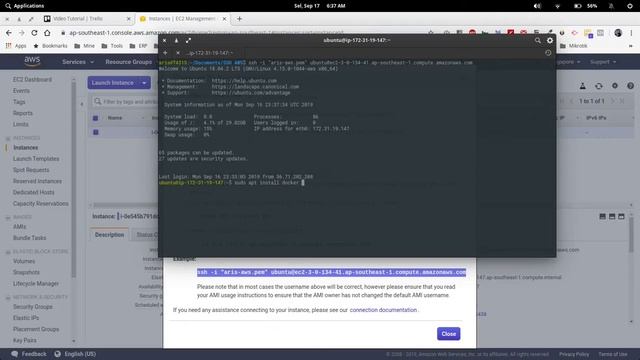Open the battery indicator showing 56%
This screenshot has height=360, width=640.
point(586,6)
